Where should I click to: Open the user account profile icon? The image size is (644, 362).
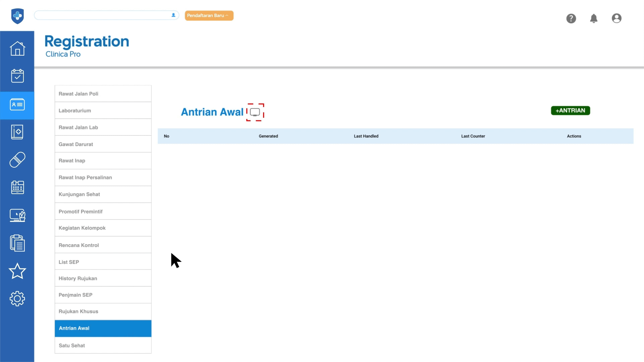click(616, 18)
